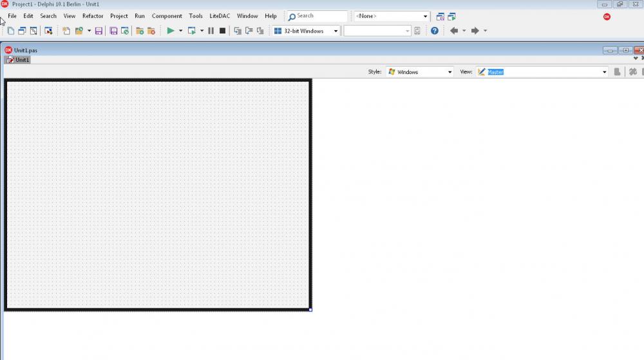Click the small chevron below Unit1.pas controls
The height and width of the screenshot is (360, 644).
click(x=636, y=59)
